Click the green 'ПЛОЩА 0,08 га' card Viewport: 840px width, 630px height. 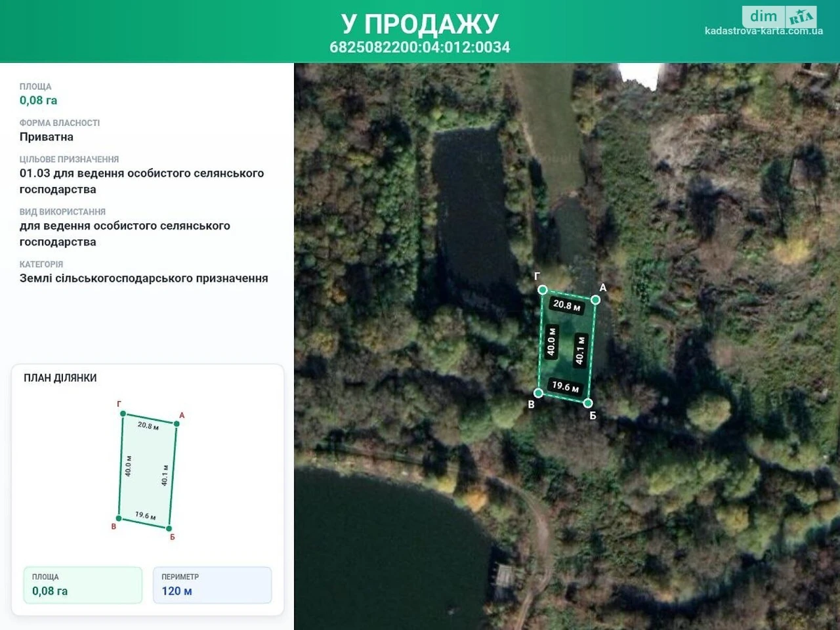pyautogui.click(x=83, y=585)
